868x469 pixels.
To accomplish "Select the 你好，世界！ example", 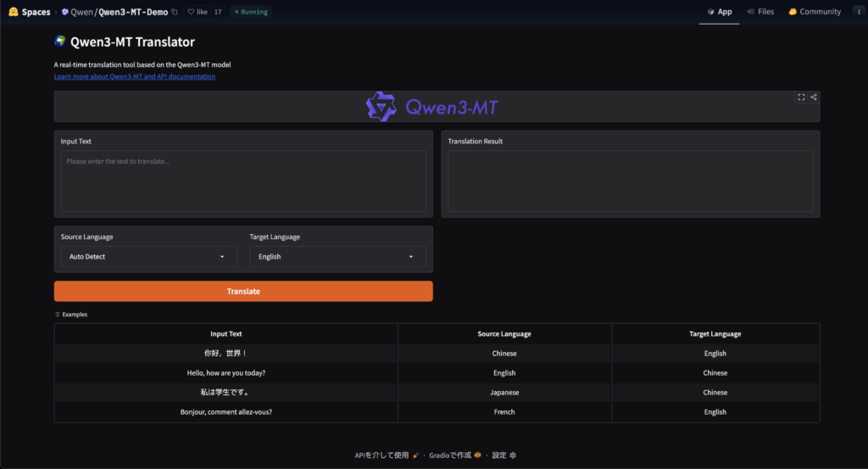I will 225,354.
